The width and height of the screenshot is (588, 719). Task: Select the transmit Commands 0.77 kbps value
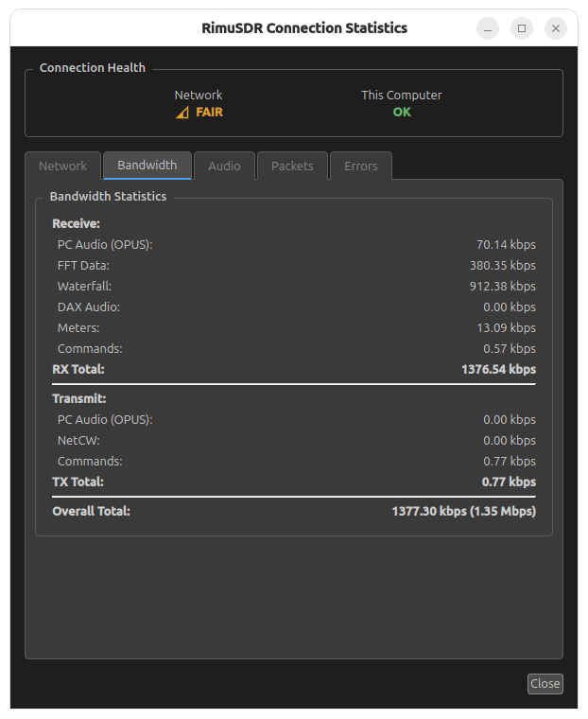(x=510, y=462)
